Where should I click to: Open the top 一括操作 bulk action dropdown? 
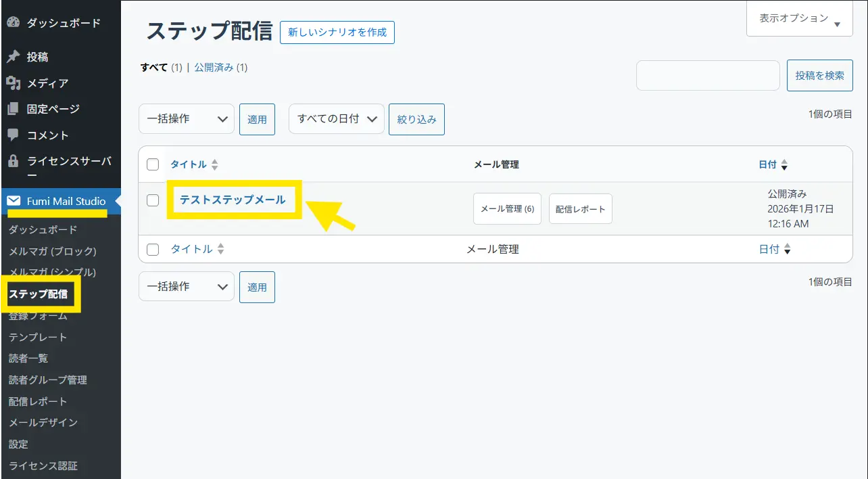[186, 119]
